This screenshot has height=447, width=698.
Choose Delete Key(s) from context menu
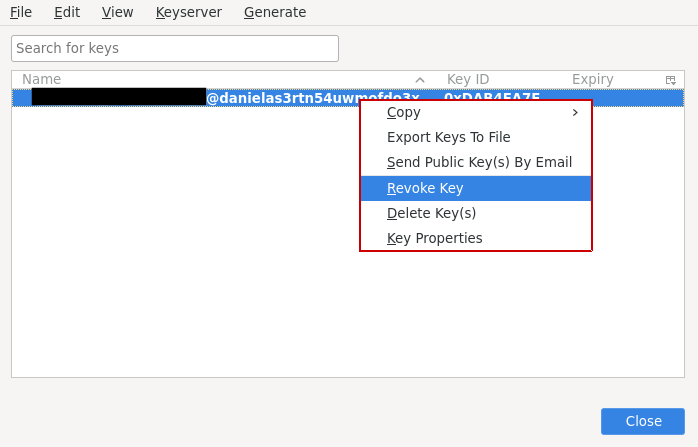(431, 213)
